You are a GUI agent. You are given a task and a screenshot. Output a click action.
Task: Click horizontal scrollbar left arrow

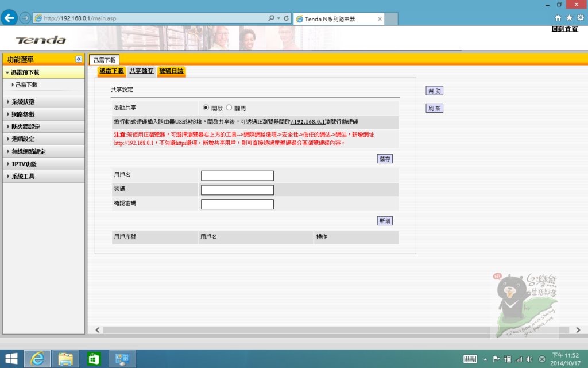tap(98, 329)
